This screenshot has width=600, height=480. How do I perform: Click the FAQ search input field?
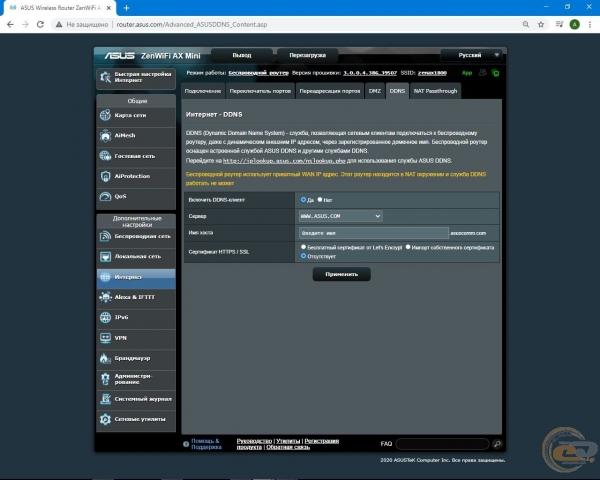(442, 444)
